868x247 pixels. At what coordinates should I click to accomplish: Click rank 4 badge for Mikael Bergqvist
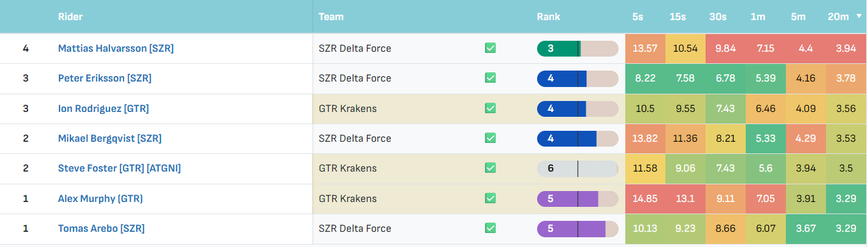point(578,139)
